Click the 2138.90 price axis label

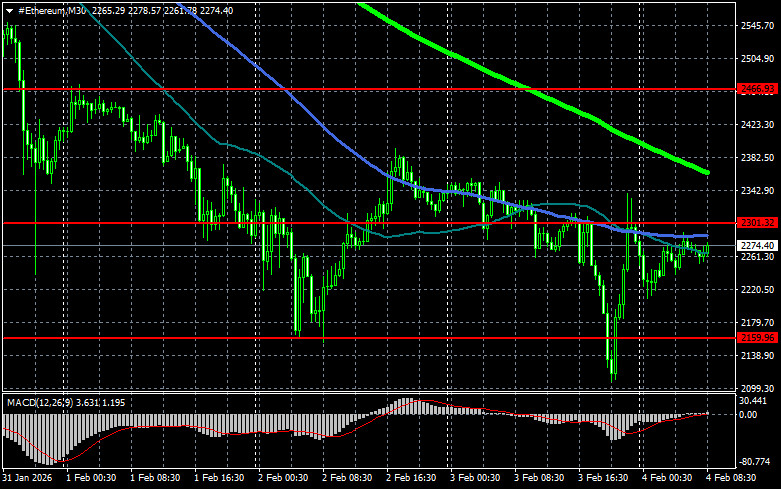[758, 356]
